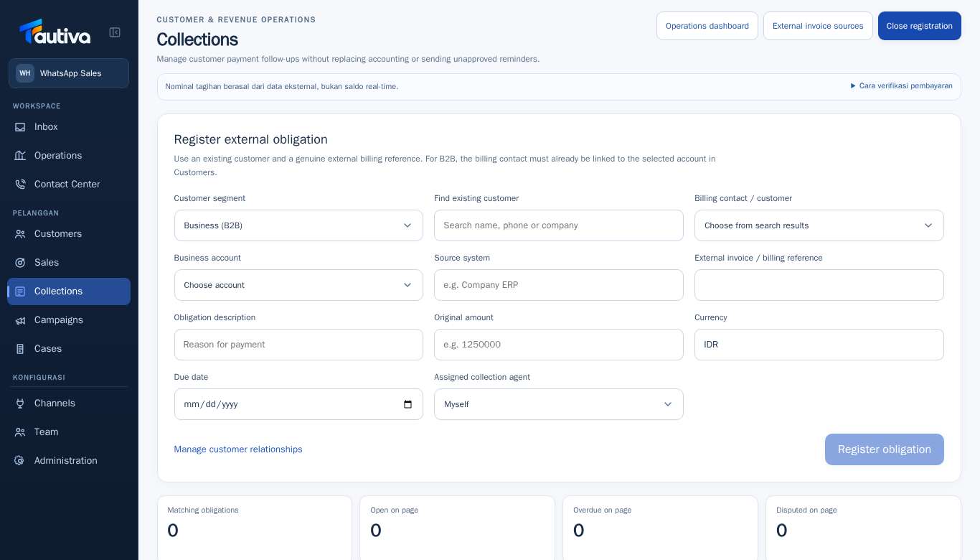Navigate to Campaigns section

coord(69,320)
